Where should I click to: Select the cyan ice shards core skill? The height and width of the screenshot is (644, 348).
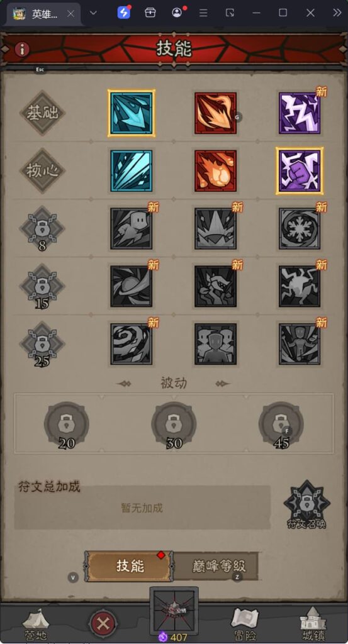(132, 170)
